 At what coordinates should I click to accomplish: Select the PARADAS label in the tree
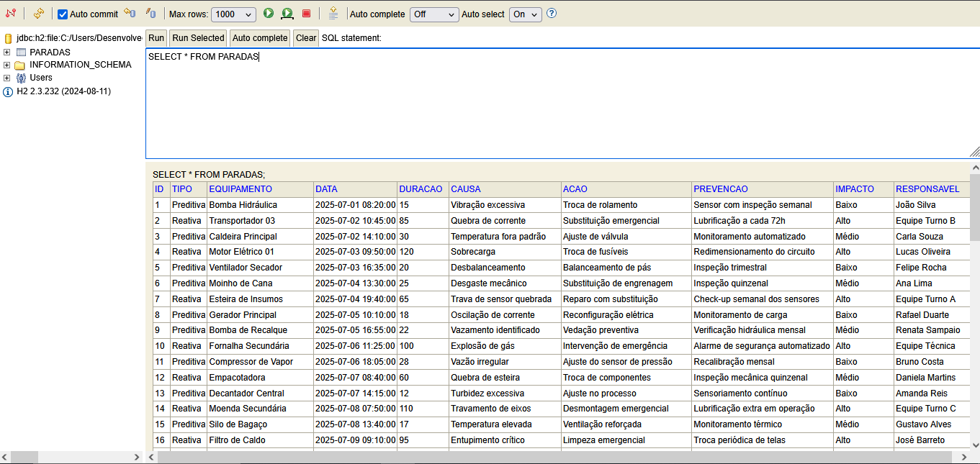50,53
